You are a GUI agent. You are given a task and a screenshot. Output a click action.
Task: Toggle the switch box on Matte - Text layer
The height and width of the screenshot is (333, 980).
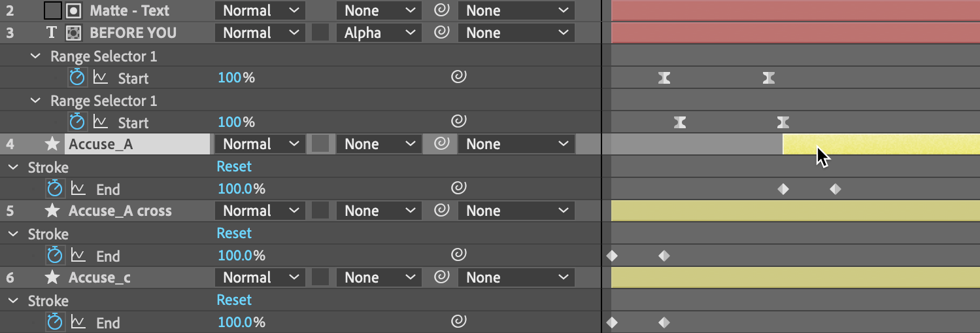pos(54,10)
